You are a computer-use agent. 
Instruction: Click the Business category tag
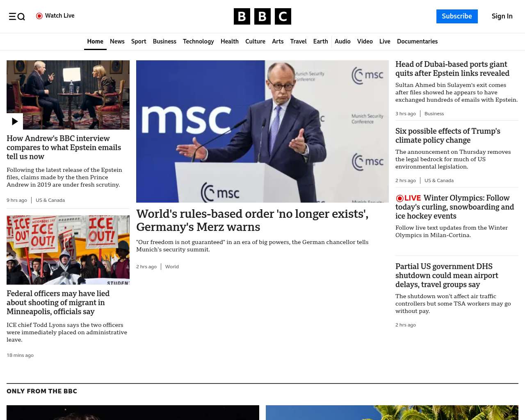434,114
